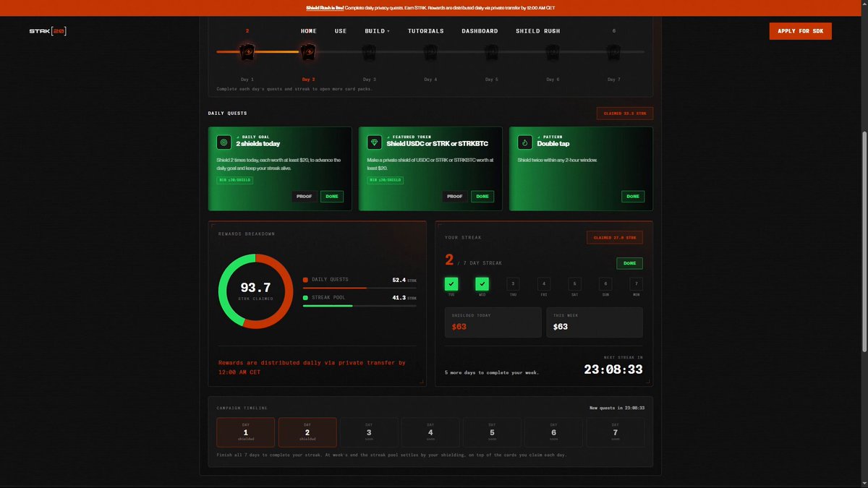Select the Day 4 card pack icon
Image resolution: width=868 pixels, height=488 pixels.
click(430, 52)
